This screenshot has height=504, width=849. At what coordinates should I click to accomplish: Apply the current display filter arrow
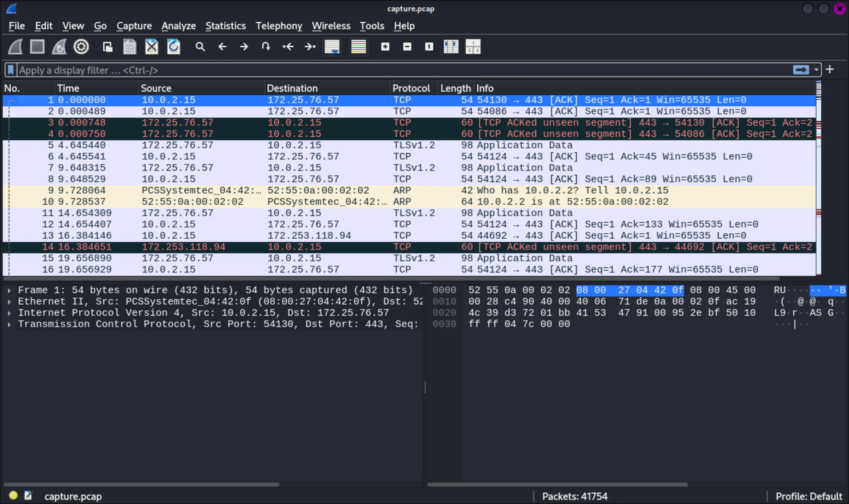pyautogui.click(x=801, y=69)
